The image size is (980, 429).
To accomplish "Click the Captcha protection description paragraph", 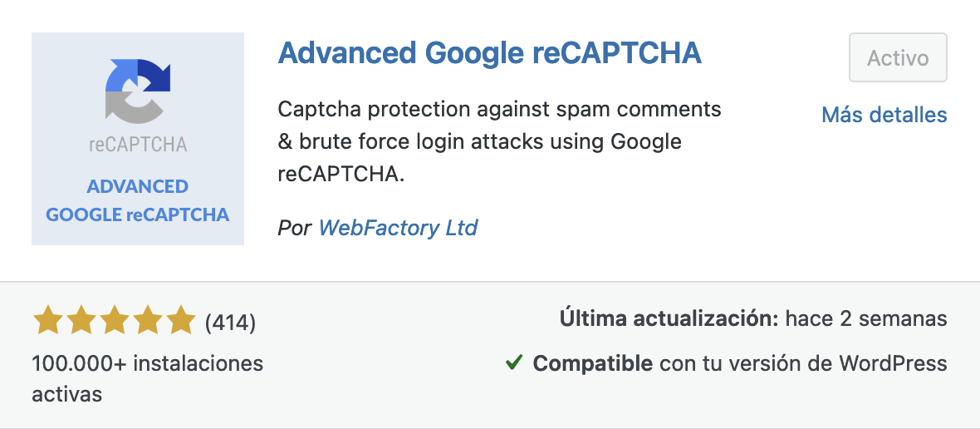I will pos(499,142).
